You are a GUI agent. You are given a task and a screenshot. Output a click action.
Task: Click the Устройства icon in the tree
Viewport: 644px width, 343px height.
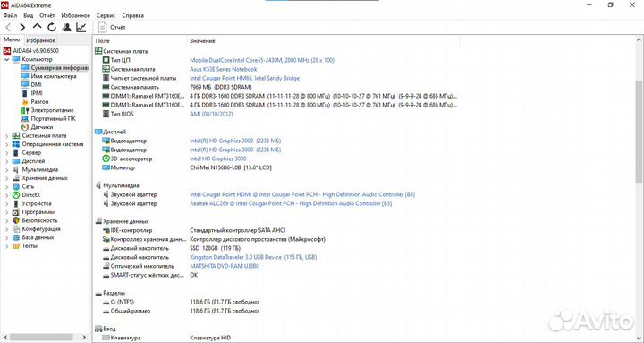15,203
